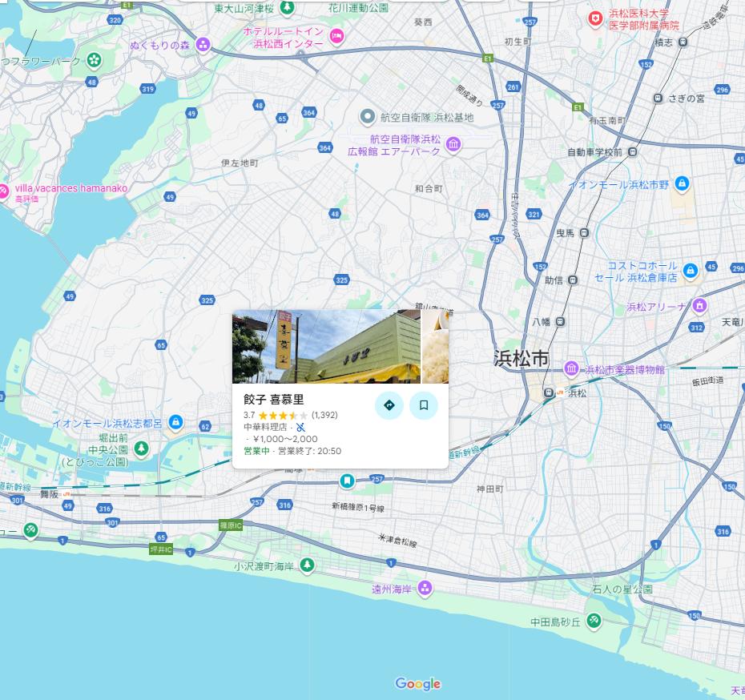The image size is (745, 700).
Task: Select the 浜松 train station icon
Action: coord(550,392)
